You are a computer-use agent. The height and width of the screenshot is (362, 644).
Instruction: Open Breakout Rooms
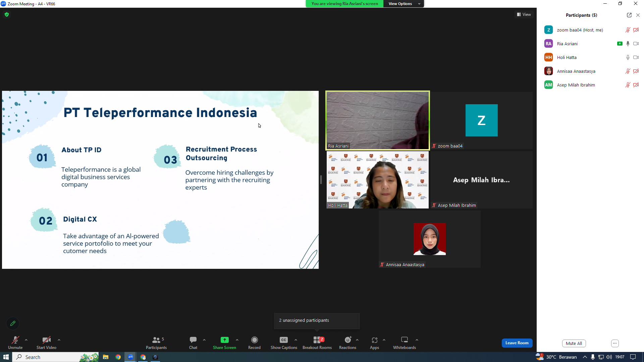pos(317,343)
